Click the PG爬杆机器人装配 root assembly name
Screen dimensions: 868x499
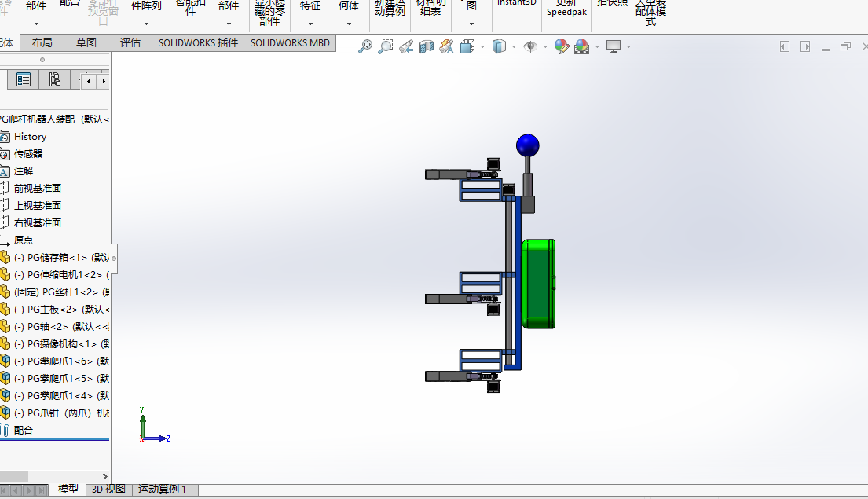tap(38, 119)
